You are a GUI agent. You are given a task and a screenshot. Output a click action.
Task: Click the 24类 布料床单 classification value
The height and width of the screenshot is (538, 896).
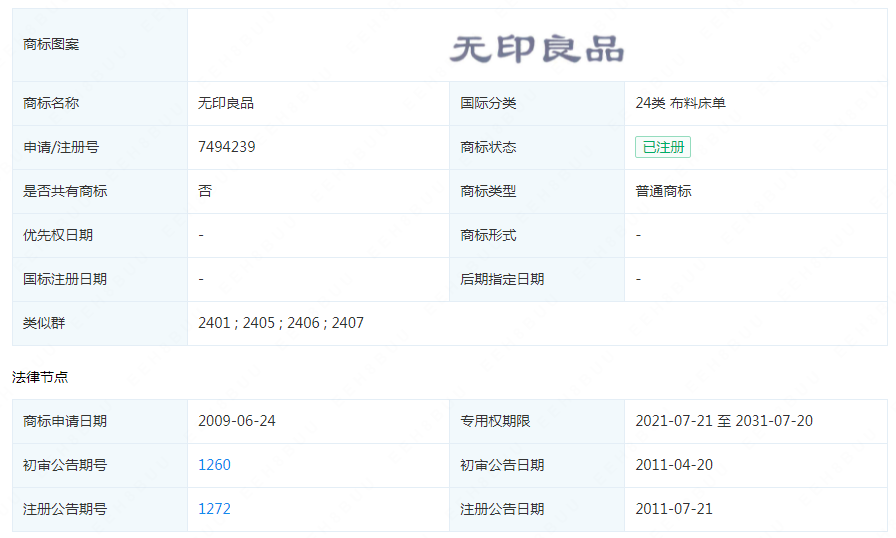(x=681, y=103)
